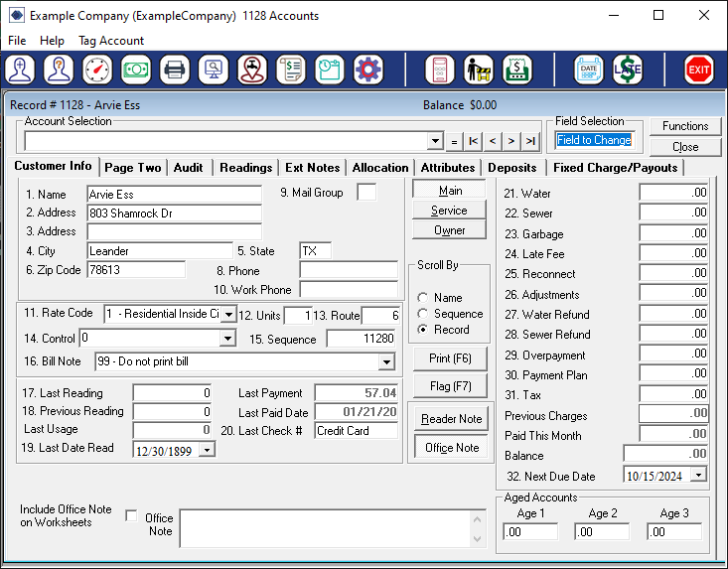Click the Functions button

(685, 126)
